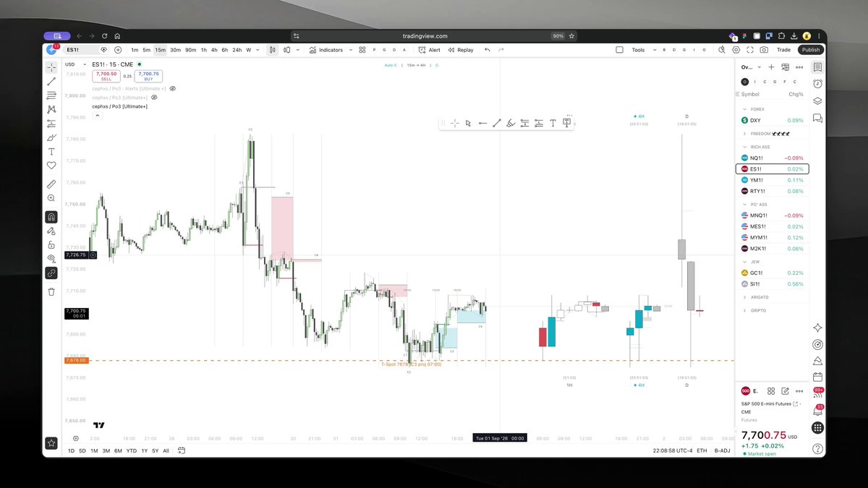Select NQ1! in the watchlist
This screenshot has width=868, height=488.
pos(772,158)
